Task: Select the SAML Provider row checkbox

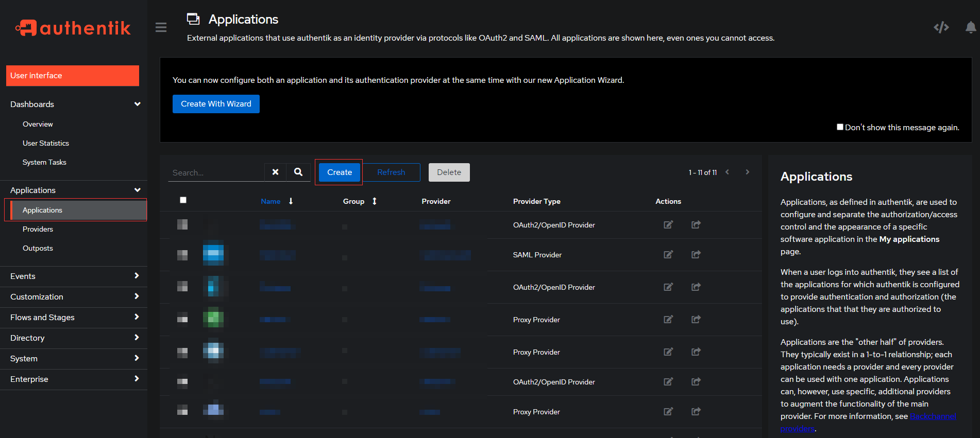Action: (x=182, y=255)
